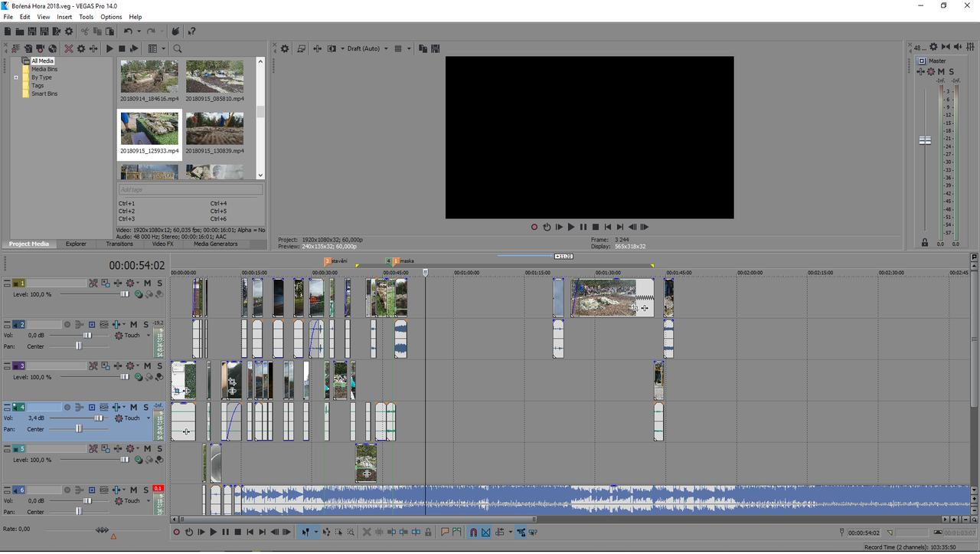Open undo history dropdown arrow

139,31
